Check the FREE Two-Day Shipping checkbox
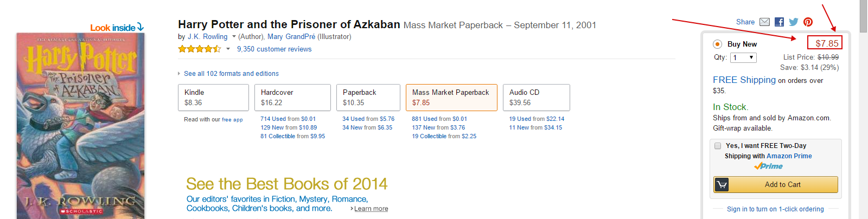 [x=718, y=146]
